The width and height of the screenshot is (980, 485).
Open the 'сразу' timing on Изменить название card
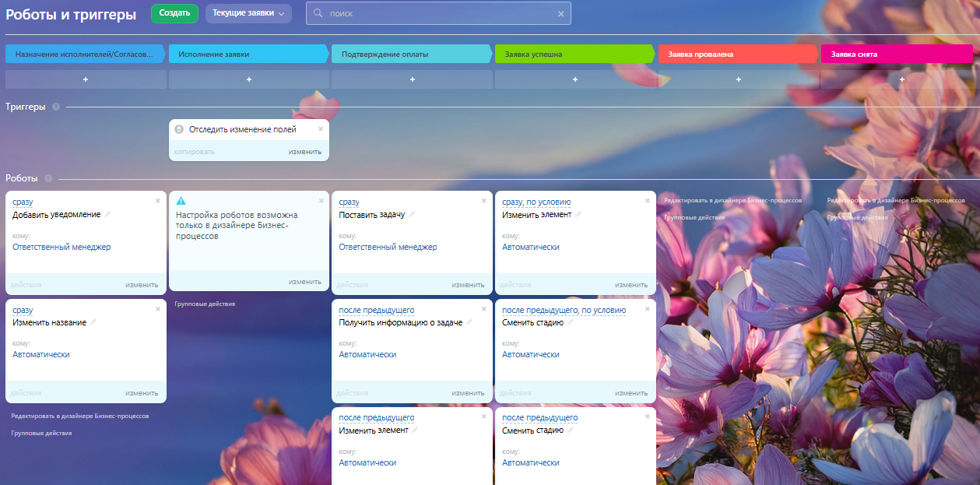(23, 310)
